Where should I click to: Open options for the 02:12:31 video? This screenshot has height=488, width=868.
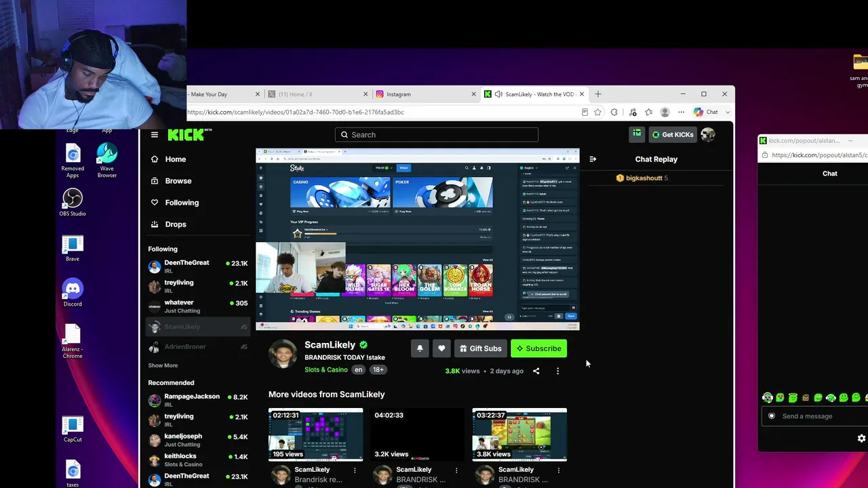point(355,470)
